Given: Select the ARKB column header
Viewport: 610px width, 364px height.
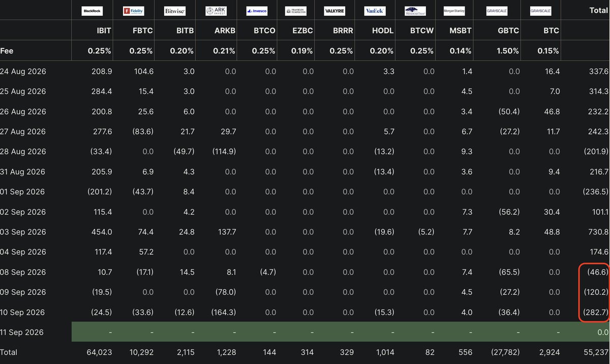Looking at the screenshot, I should point(224,31).
